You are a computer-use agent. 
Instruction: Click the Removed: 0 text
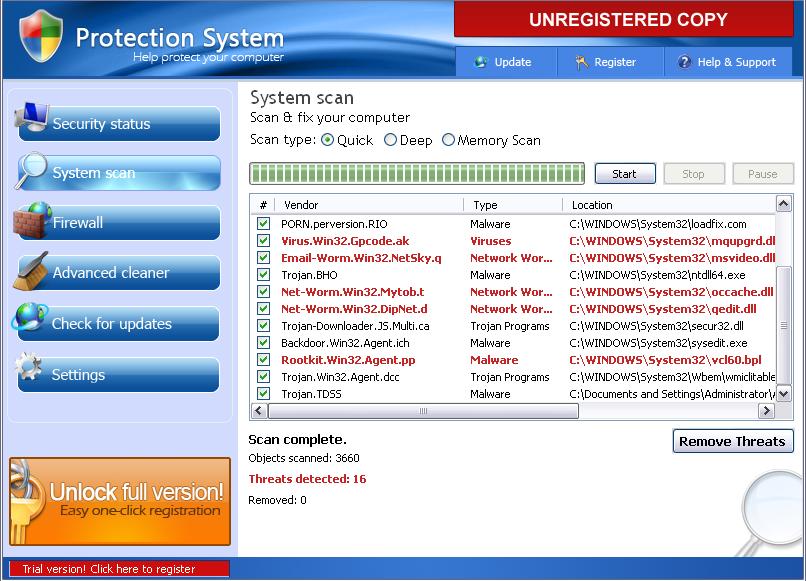pyautogui.click(x=277, y=500)
